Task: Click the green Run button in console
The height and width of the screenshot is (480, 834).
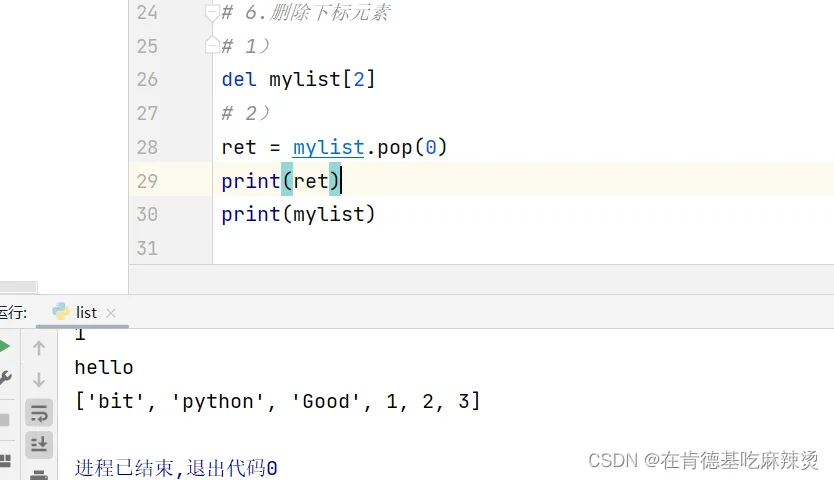Action: pos(4,347)
